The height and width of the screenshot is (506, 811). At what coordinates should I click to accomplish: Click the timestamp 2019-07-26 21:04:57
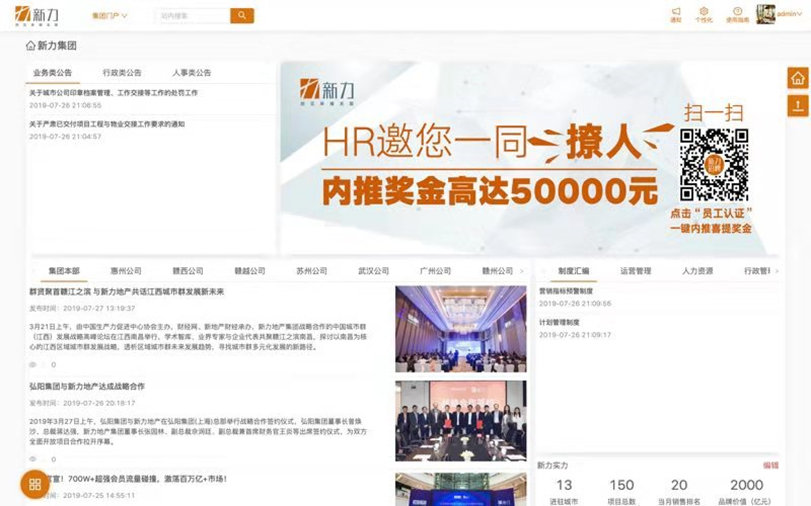coord(65,137)
